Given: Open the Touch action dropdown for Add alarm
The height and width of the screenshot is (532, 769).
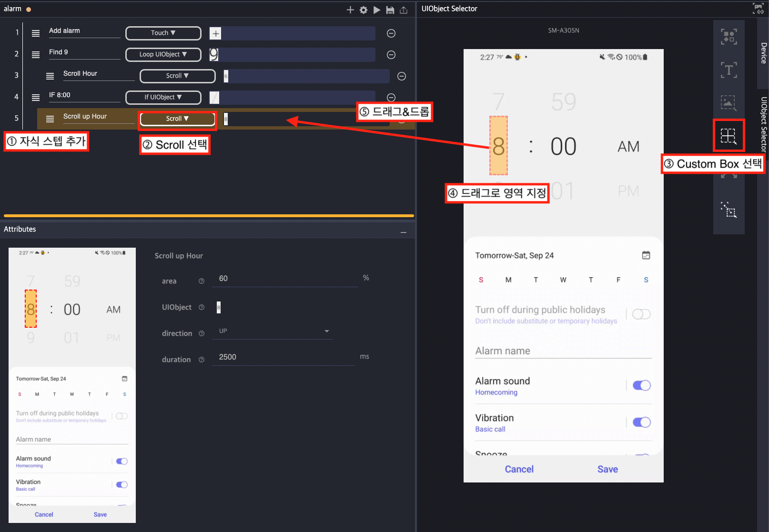Looking at the screenshot, I should pos(163,33).
